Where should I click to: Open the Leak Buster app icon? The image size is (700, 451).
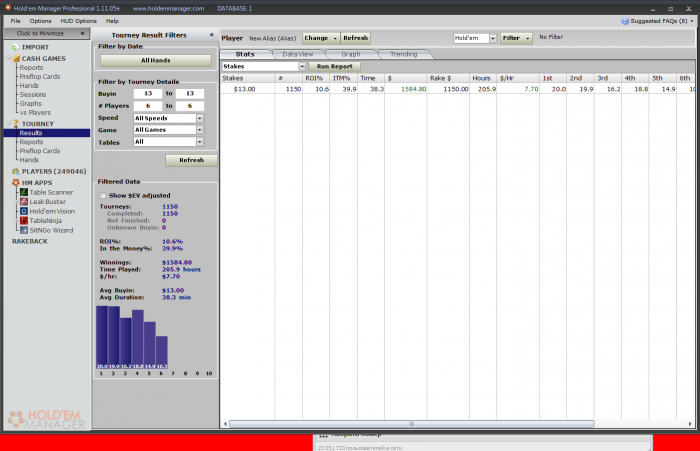(x=24, y=202)
